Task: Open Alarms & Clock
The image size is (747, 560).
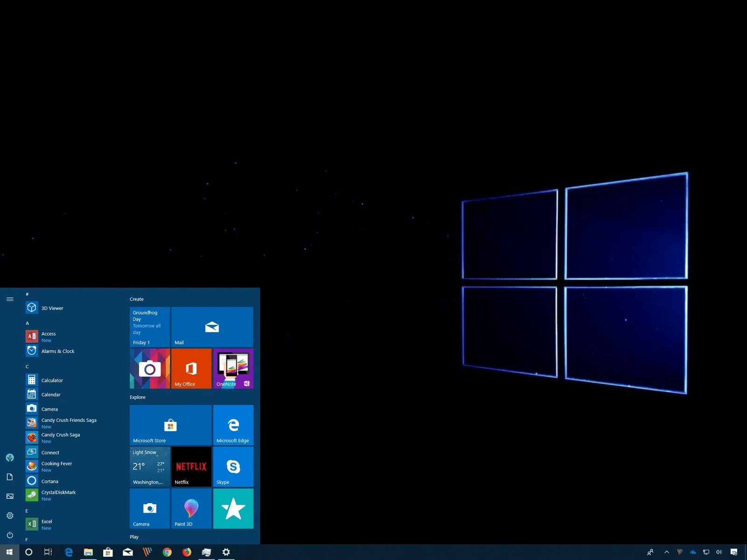Action: [x=70, y=351]
